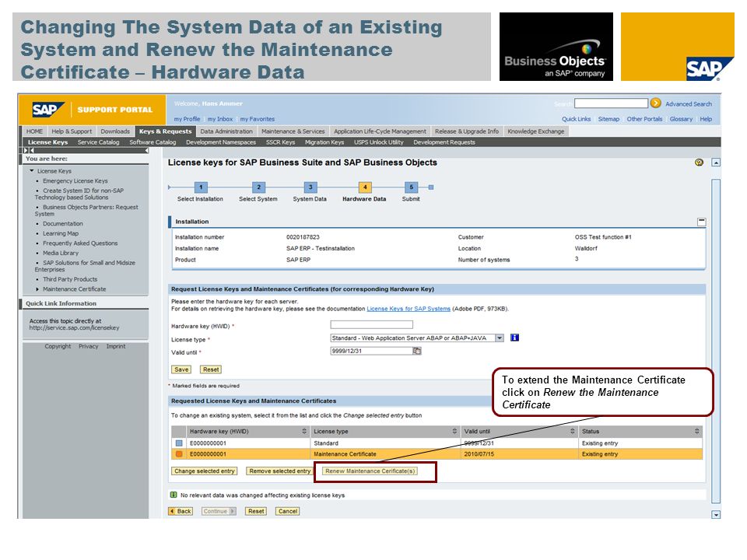This screenshot has width=747, height=560.
Task: Click the Cancel button
Action: point(288,511)
